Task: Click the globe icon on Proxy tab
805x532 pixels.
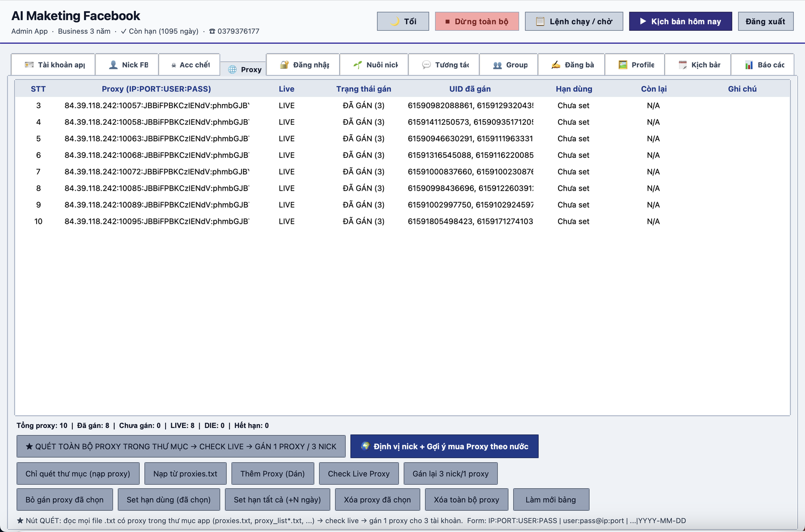Action: pyautogui.click(x=232, y=69)
